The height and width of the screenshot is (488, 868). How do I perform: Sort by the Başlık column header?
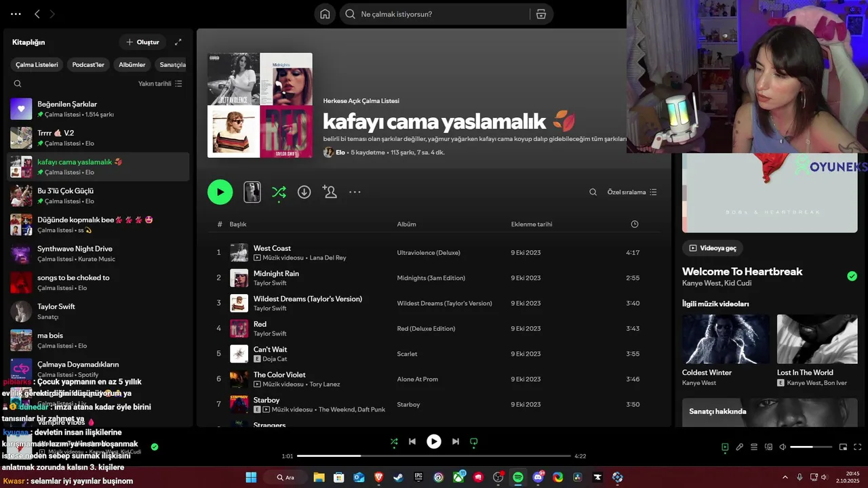click(237, 224)
